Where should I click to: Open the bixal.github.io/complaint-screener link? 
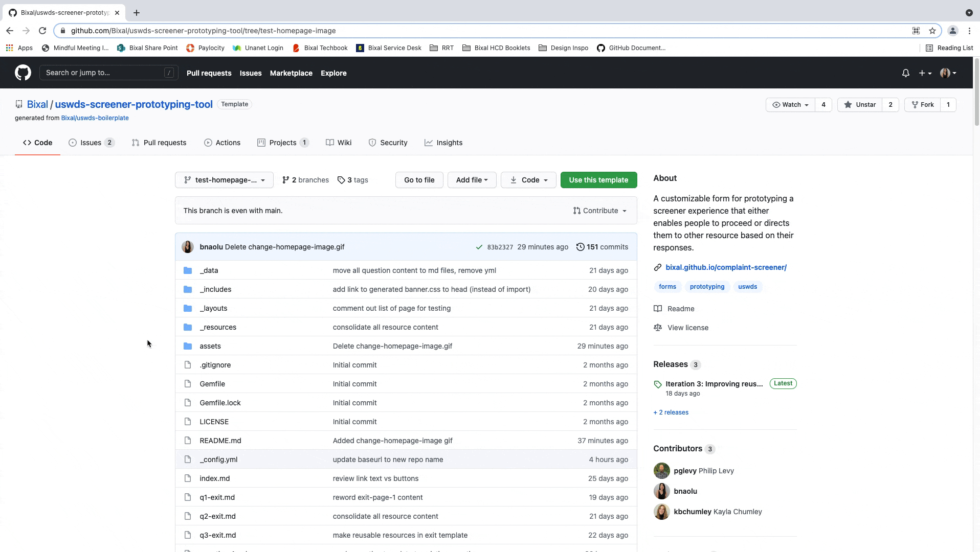tap(726, 267)
